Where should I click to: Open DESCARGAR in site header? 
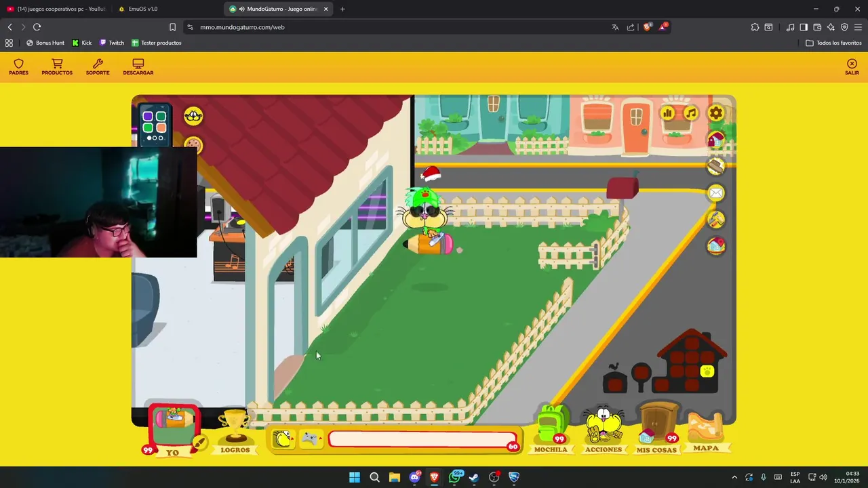coord(138,67)
